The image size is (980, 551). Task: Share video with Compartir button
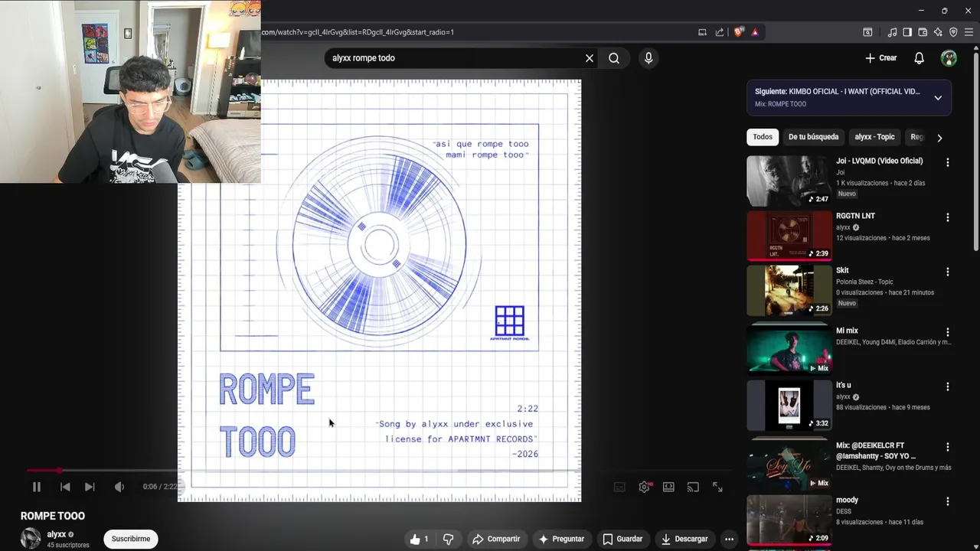coord(496,539)
